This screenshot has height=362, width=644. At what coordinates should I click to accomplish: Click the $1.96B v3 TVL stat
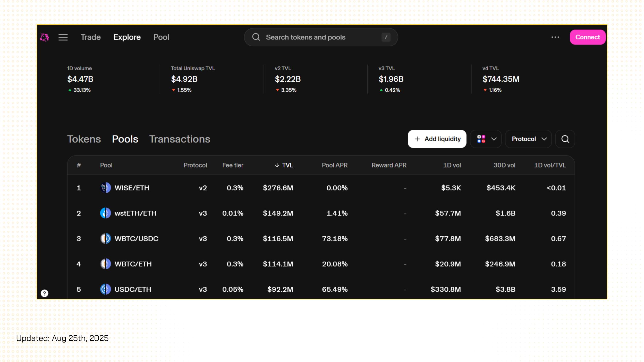[391, 79]
